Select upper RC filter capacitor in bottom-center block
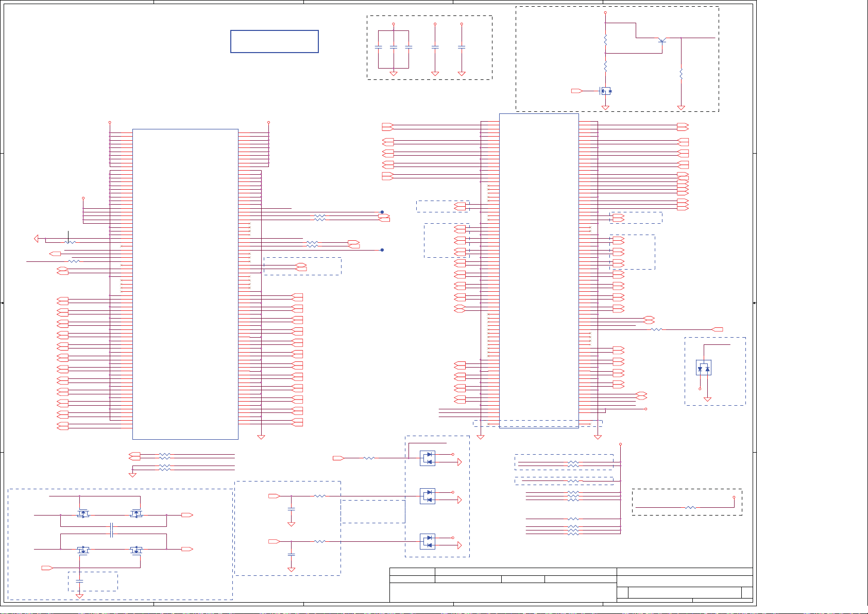The height and width of the screenshot is (614, 868). [291, 509]
